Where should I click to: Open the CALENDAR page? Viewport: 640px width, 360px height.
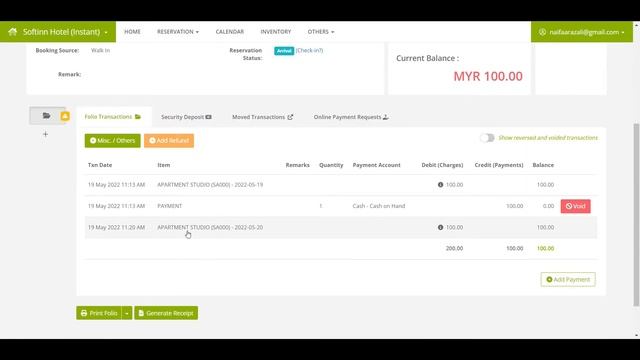pyautogui.click(x=229, y=31)
